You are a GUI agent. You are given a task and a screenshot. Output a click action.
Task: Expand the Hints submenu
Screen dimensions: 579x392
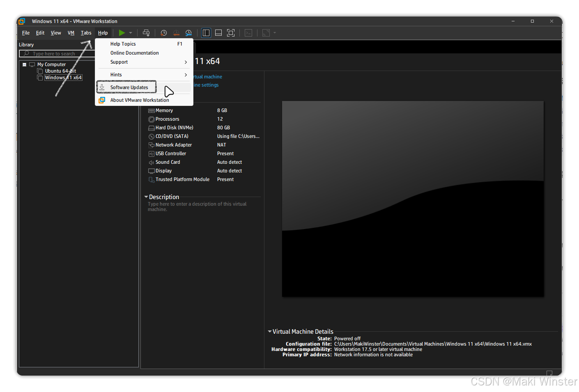(x=144, y=75)
